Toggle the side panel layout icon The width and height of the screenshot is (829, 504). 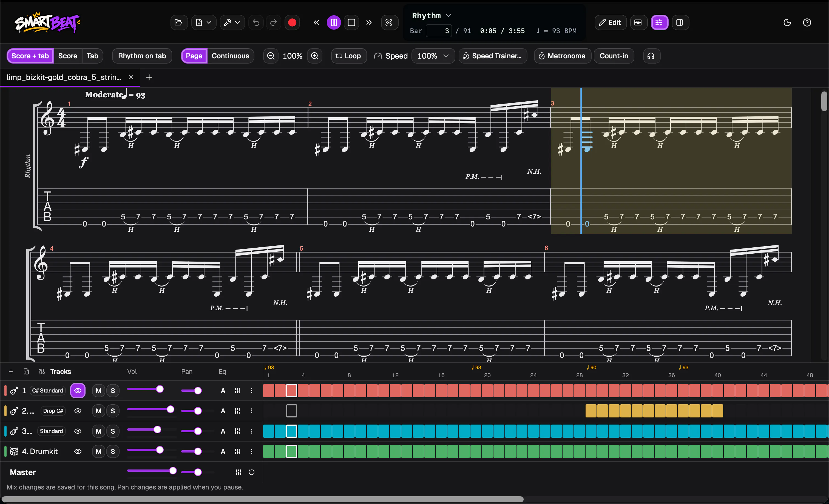point(680,22)
